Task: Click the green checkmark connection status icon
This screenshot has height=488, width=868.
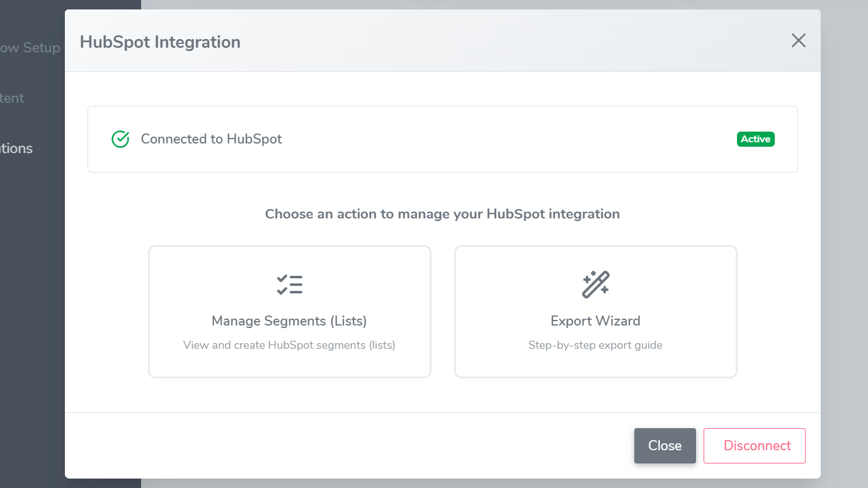Action: (120, 139)
